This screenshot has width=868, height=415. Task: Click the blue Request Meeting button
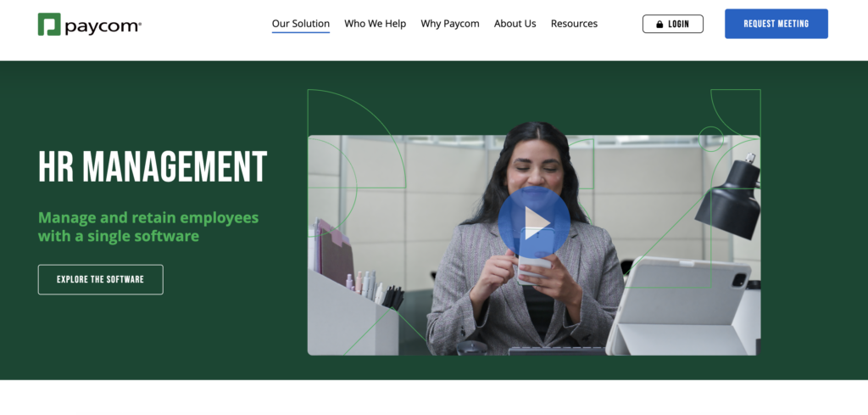[x=776, y=24]
